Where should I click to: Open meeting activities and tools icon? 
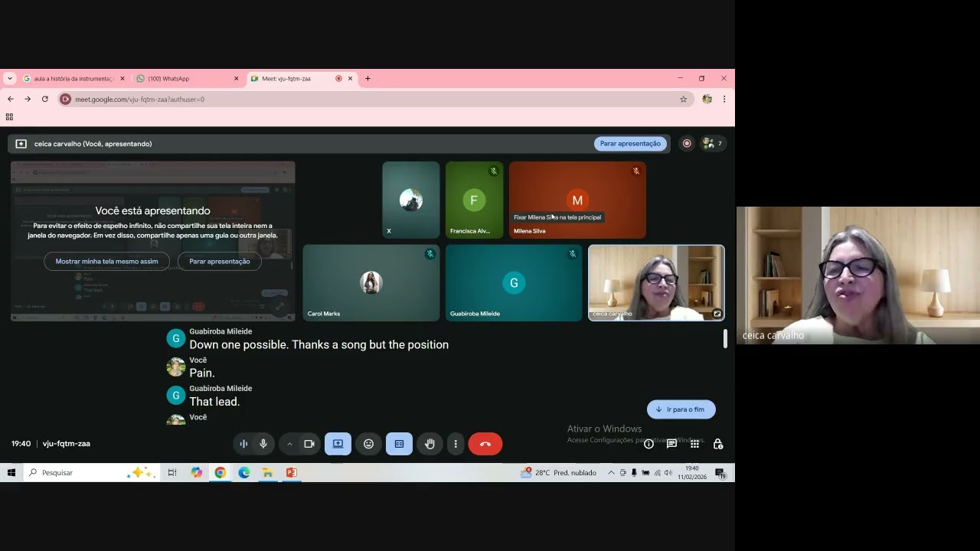694,444
